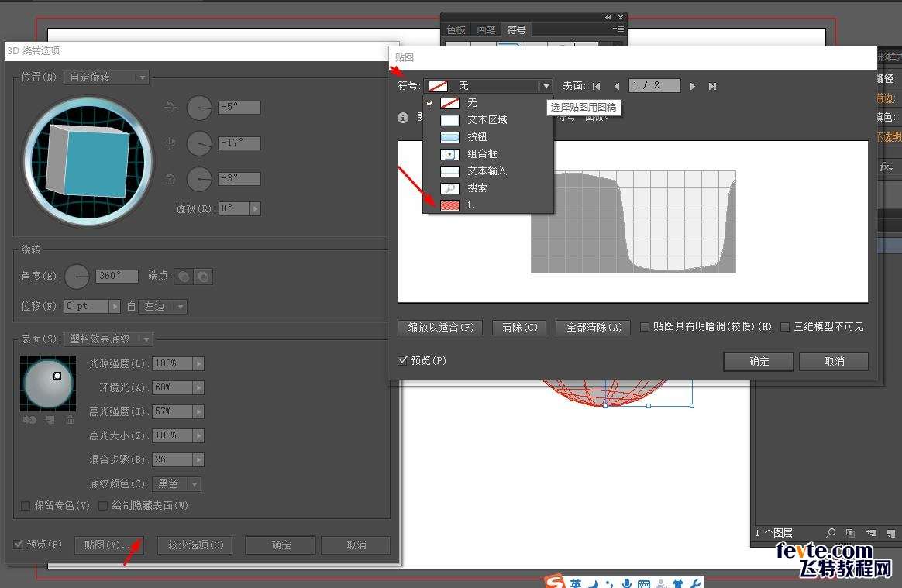This screenshot has height=588, width=902.
Task: Click the new light icon under lighting sphere
Action: coord(50,420)
